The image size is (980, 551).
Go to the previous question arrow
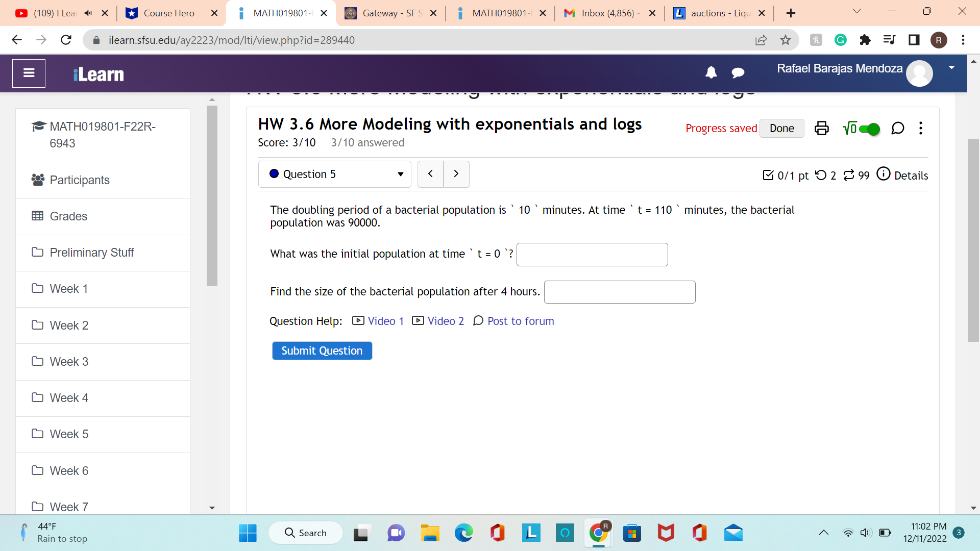(430, 174)
